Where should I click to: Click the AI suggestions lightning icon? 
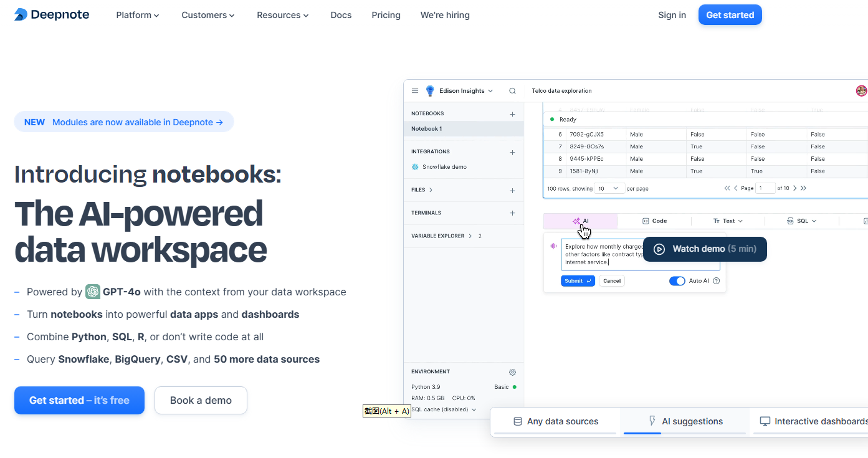click(652, 421)
